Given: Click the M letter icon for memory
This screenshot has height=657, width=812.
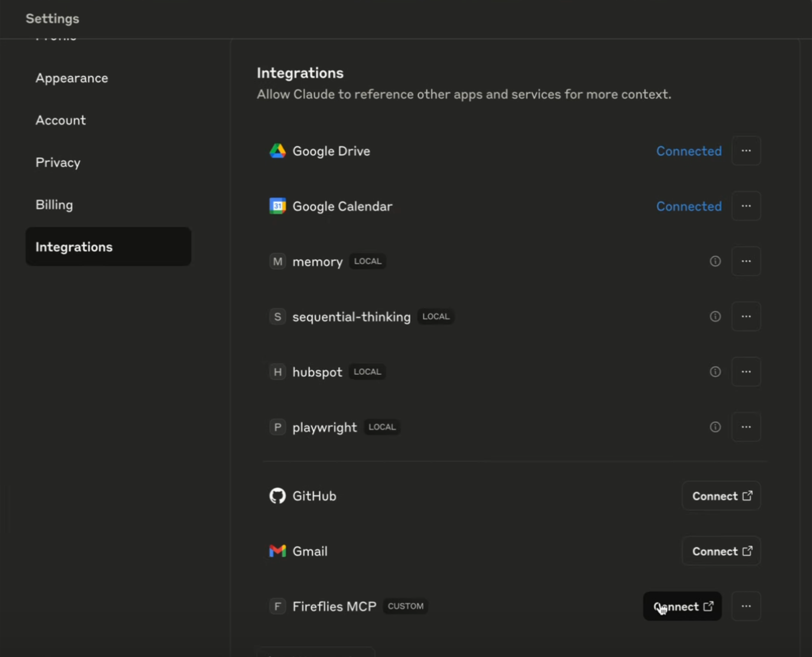Looking at the screenshot, I should coord(278,261).
